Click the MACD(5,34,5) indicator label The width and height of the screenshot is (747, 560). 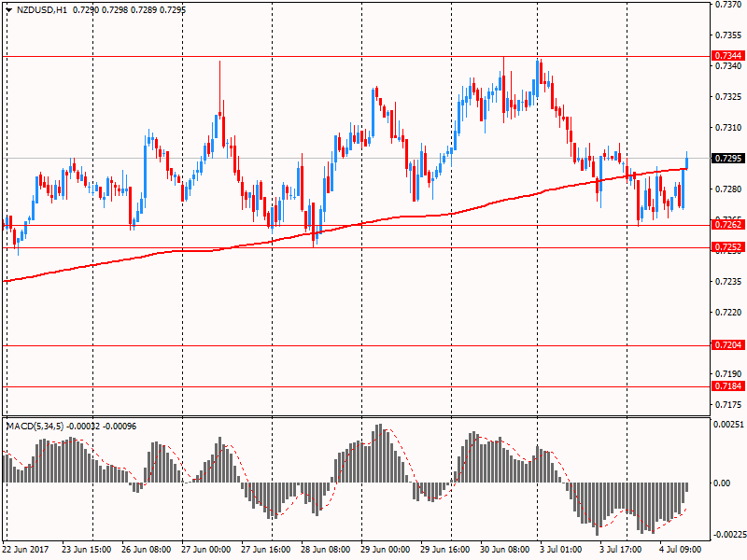pos(35,426)
